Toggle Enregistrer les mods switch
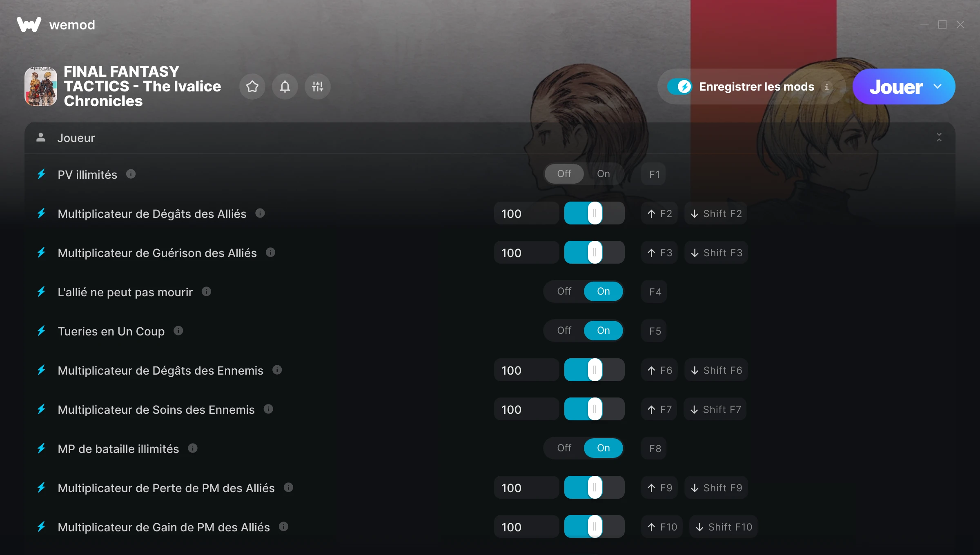This screenshot has width=980, height=555. click(680, 87)
